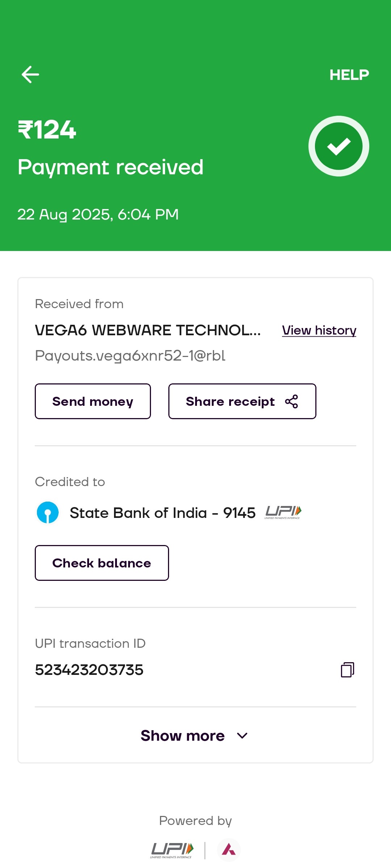Click the share icon in Share receipt
391x868 pixels.
(x=291, y=401)
